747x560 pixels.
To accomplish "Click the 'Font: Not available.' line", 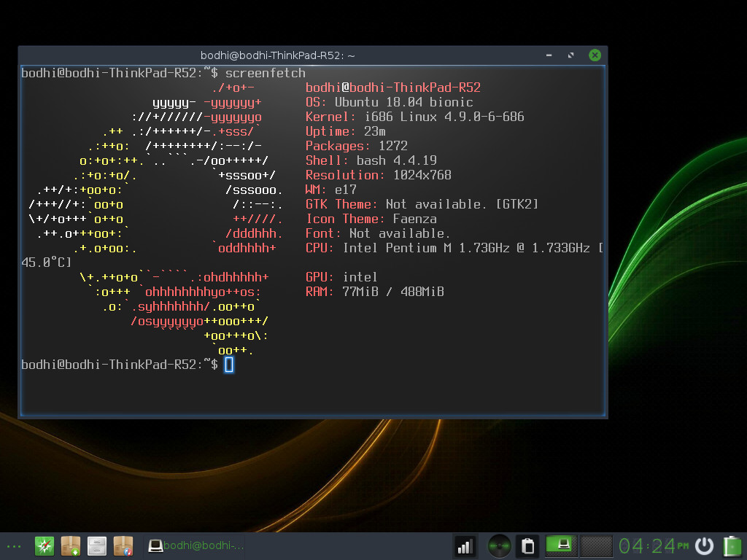I will pos(377,233).
